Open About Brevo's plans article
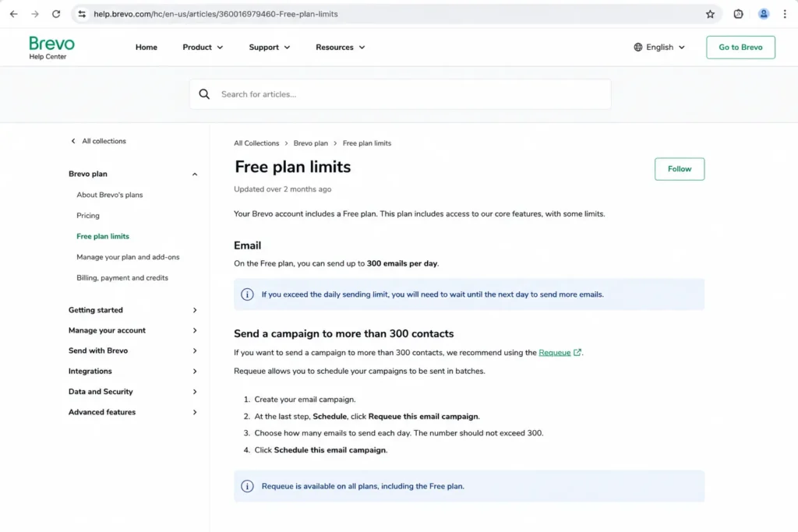 [109, 195]
